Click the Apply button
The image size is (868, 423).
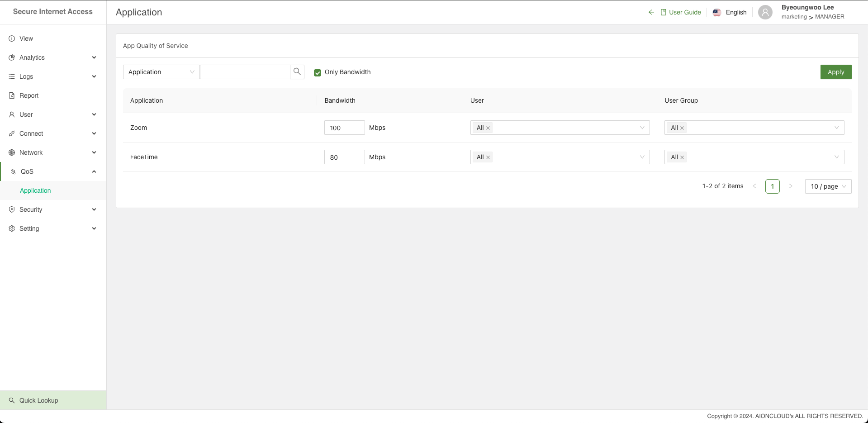coord(836,72)
